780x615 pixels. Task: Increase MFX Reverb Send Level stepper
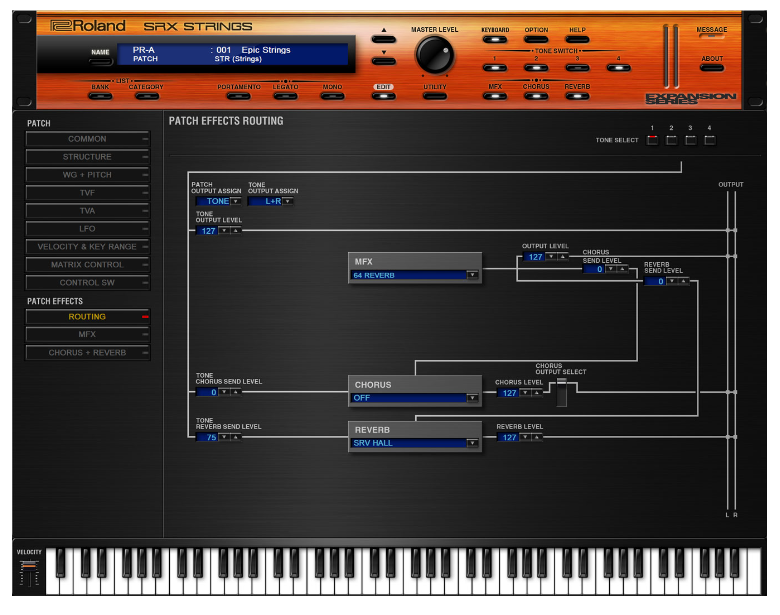point(683,281)
